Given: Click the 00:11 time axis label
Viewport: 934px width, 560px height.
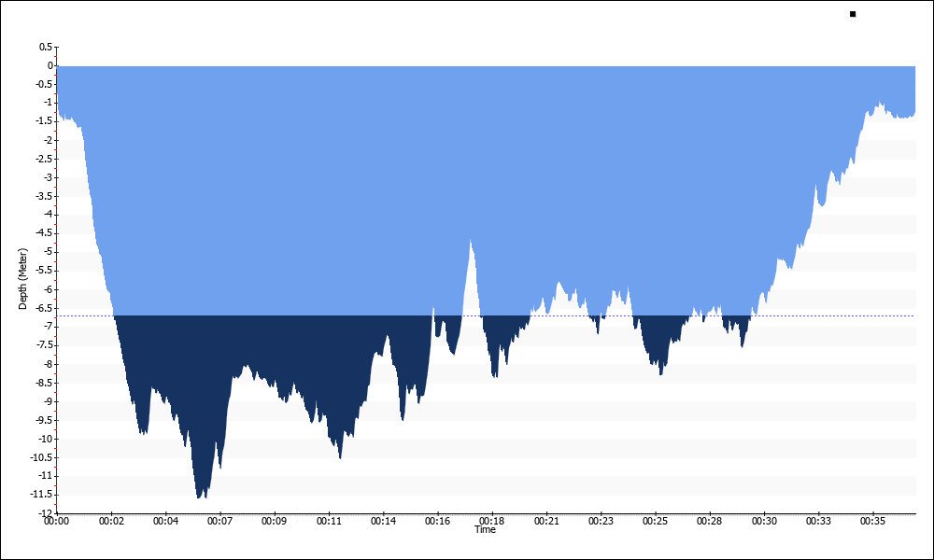Looking at the screenshot, I should click(329, 522).
